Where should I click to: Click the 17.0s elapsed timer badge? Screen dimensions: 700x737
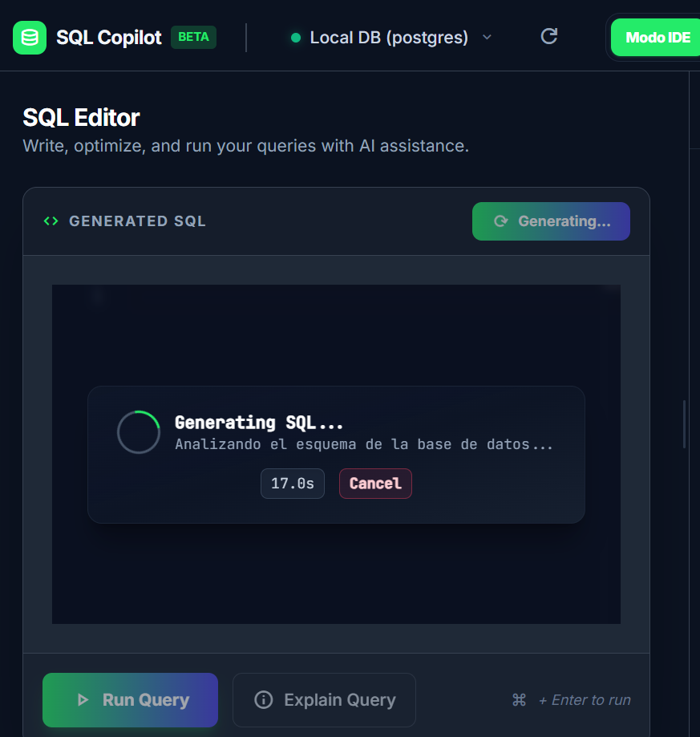(x=292, y=484)
